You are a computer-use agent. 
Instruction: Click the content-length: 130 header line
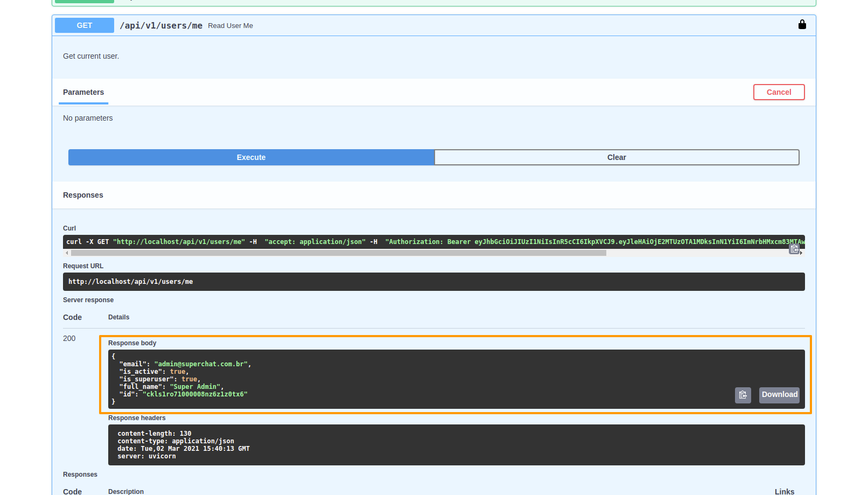(x=155, y=434)
